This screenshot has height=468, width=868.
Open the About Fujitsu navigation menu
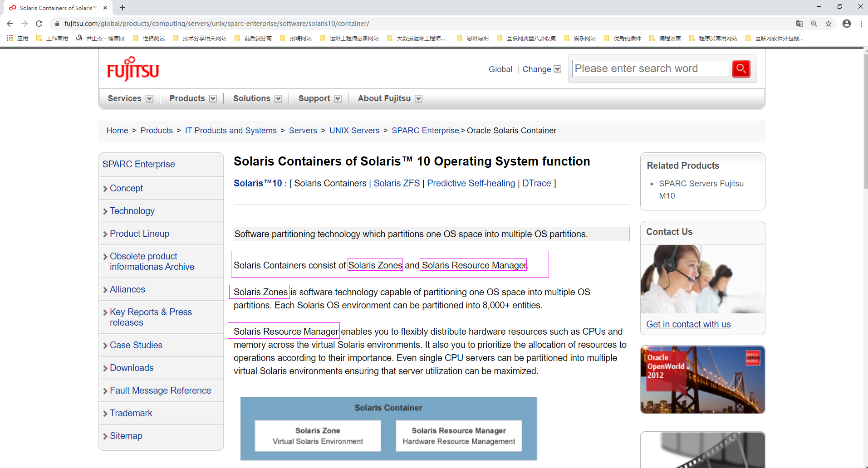(389, 98)
